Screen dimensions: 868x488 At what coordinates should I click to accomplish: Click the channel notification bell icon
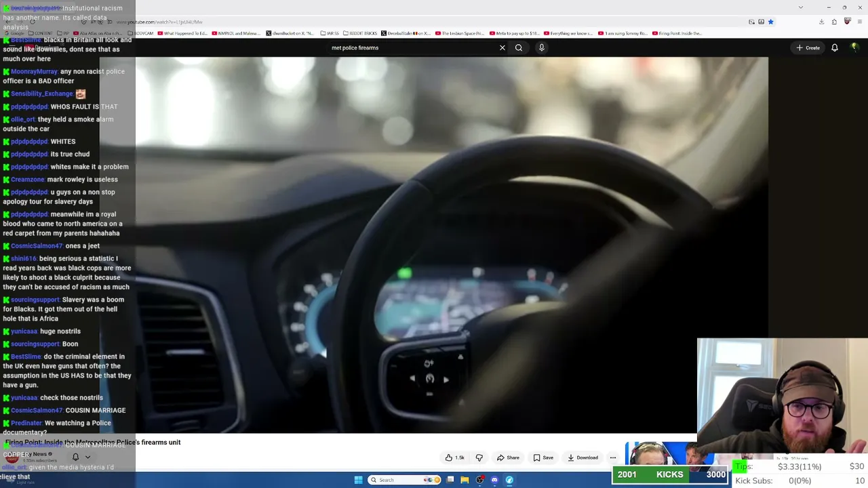[x=75, y=457]
